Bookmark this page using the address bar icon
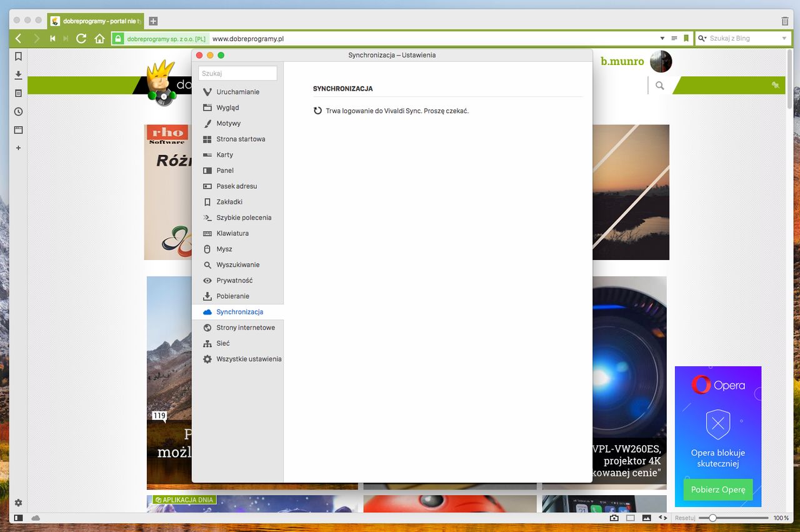The image size is (800, 532). [686, 38]
